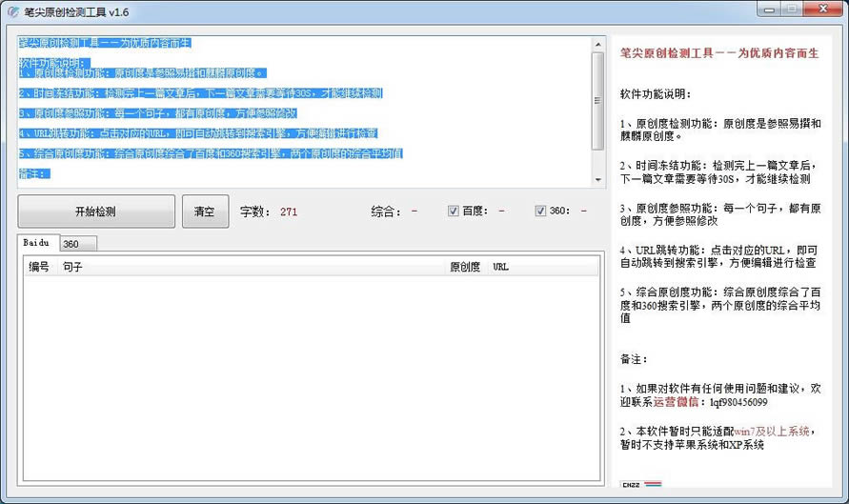Click the scroll-down arrow of the text box
Screen dimensions: 849x504
(597, 181)
